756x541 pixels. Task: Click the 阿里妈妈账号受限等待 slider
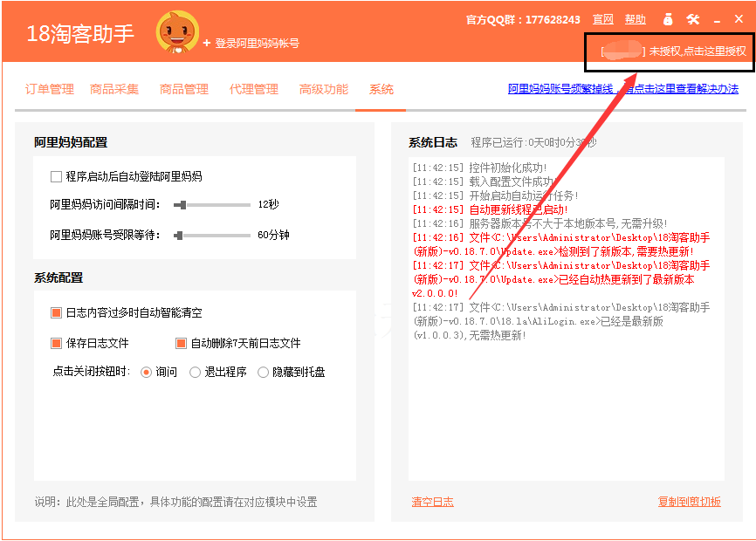click(212, 236)
